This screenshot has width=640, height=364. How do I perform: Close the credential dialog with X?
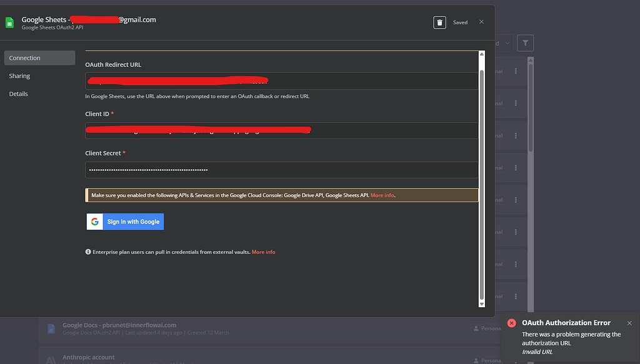click(x=482, y=22)
